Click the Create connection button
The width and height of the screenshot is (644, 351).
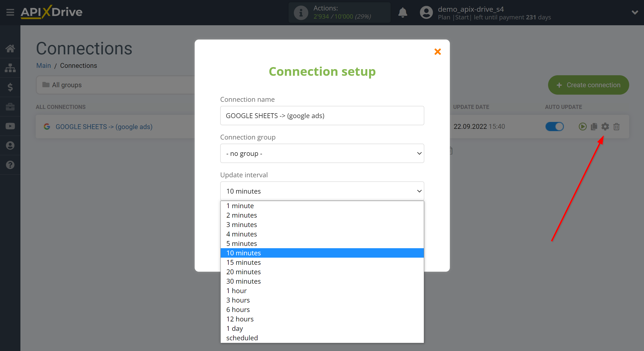589,85
